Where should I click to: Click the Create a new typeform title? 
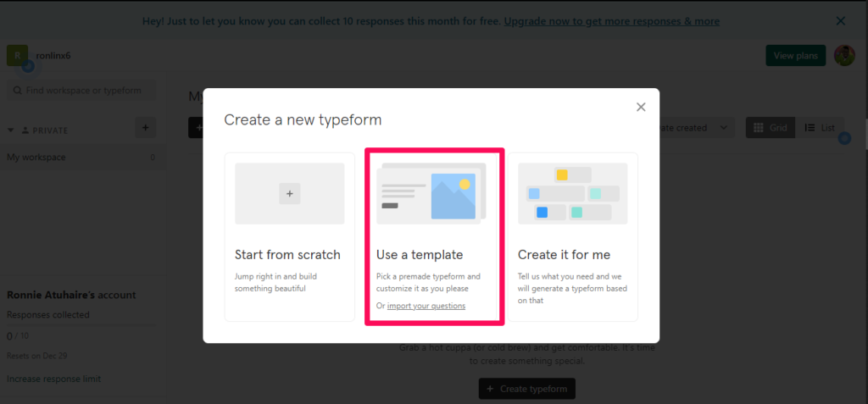pyautogui.click(x=303, y=119)
